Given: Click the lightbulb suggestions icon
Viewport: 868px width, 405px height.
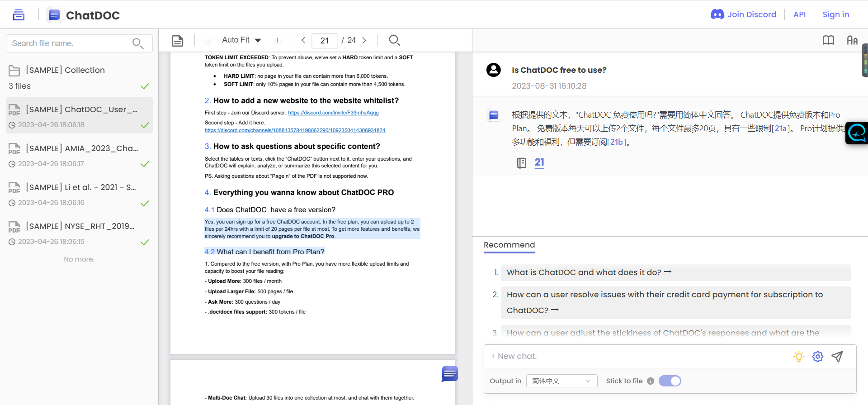Looking at the screenshot, I should tap(798, 357).
